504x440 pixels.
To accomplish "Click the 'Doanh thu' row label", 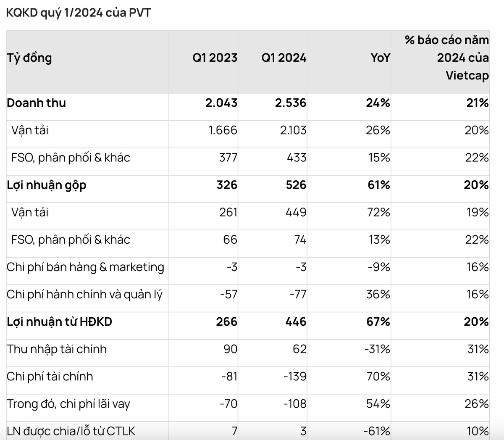I will point(37,103).
